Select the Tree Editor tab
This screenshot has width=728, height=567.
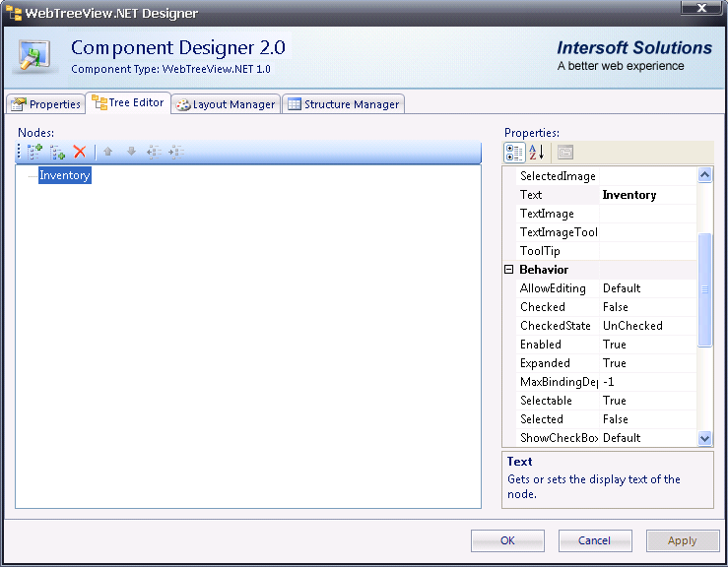click(x=128, y=102)
